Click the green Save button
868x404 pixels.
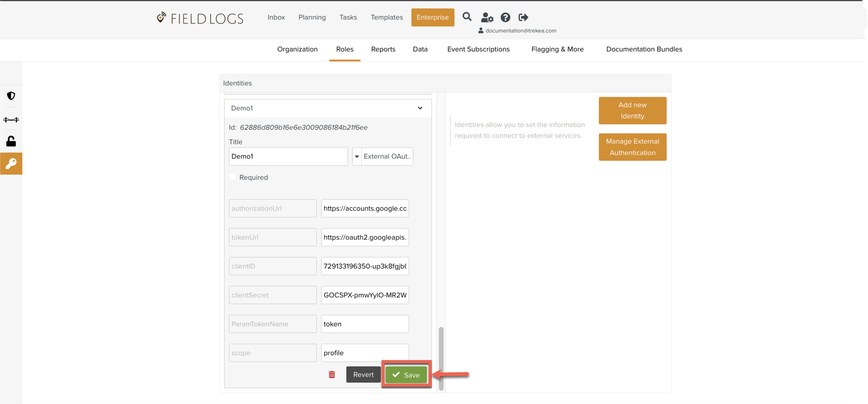pos(406,375)
